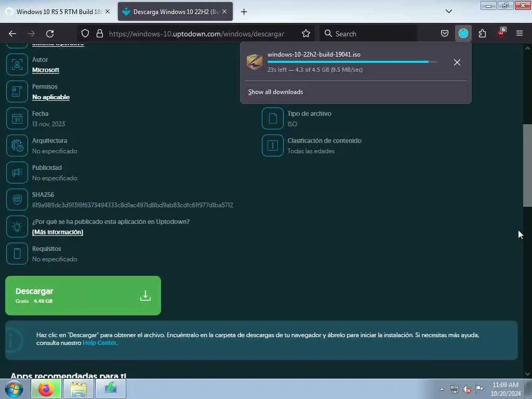The width and height of the screenshot is (532, 399).
Task: Click the green Descargar button
Action: pyautogui.click(x=83, y=296)
